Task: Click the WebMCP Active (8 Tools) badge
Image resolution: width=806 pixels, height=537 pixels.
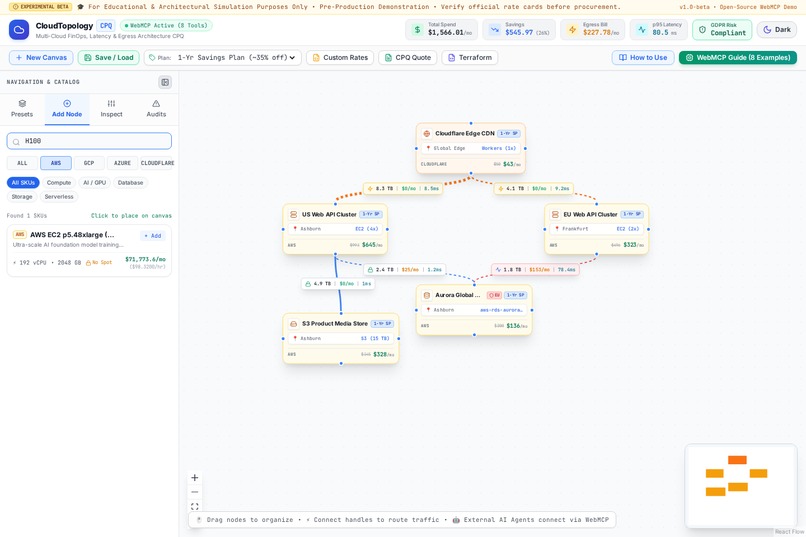Action: 166,25
